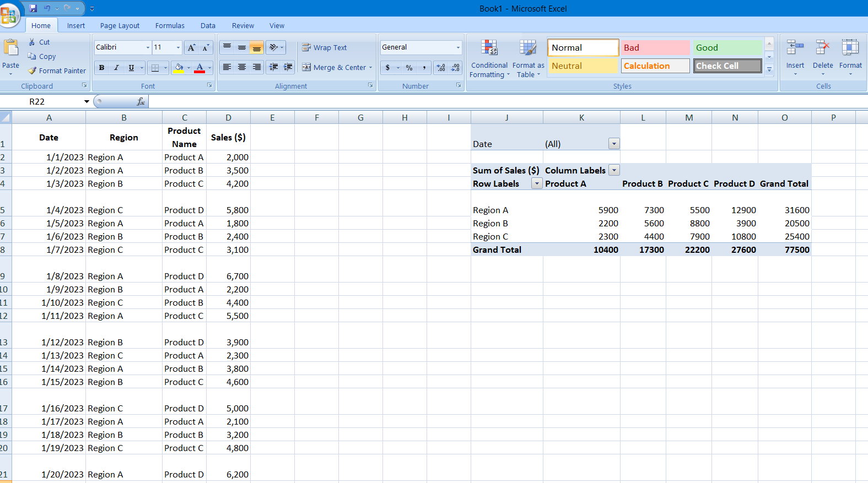The image size is (868, 483).
Task: Open the Column Labels filter dropdown
Action: pyautogui.click(x=614, y=170)
